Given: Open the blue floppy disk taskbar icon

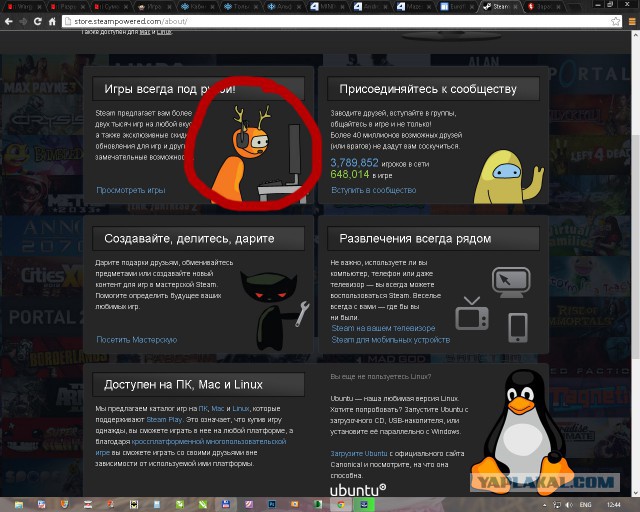Looking at the screenshot, I should pos(226,505).
